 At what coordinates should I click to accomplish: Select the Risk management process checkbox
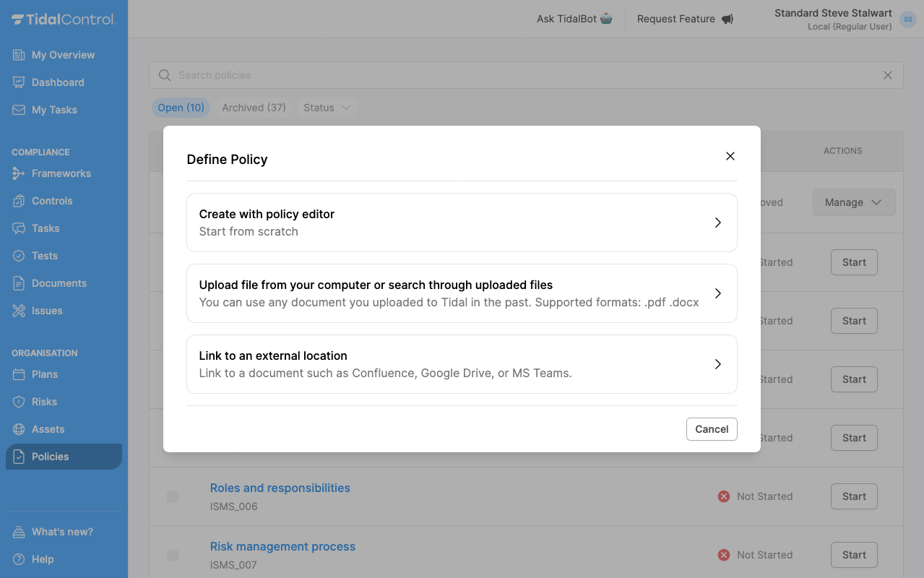click(172, 555)
